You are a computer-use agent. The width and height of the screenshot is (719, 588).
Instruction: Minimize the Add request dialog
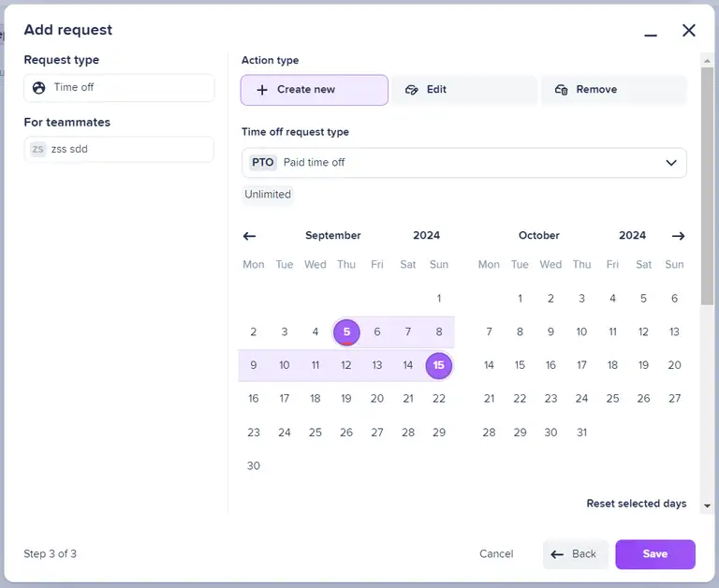click(652, 35)
